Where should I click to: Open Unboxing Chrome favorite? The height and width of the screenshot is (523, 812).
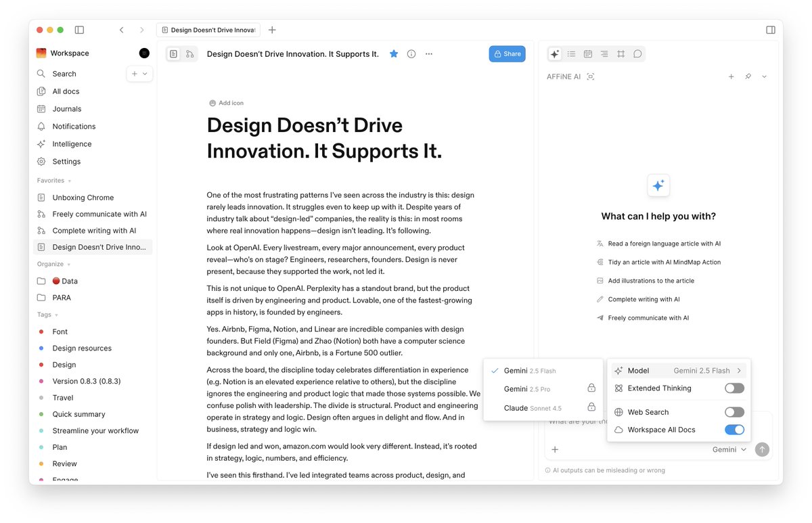(x=93, y=198)
